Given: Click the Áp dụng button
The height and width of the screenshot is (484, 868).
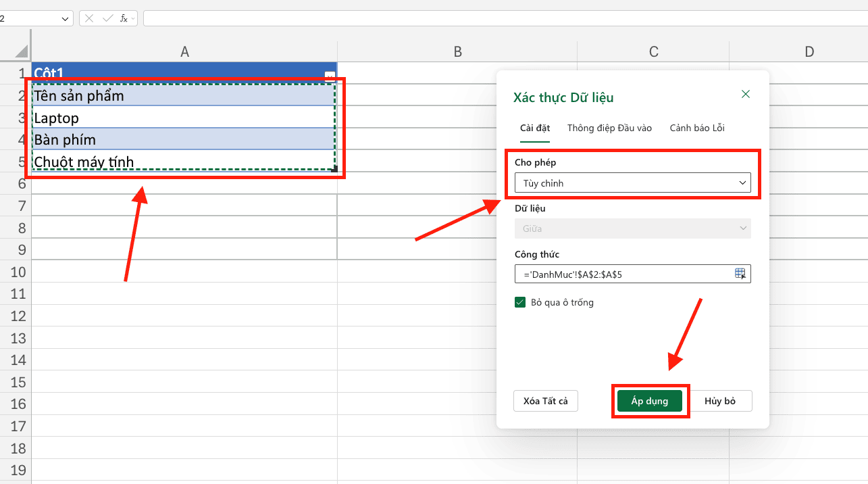Looking at the screenshot, I should [650, 401].
